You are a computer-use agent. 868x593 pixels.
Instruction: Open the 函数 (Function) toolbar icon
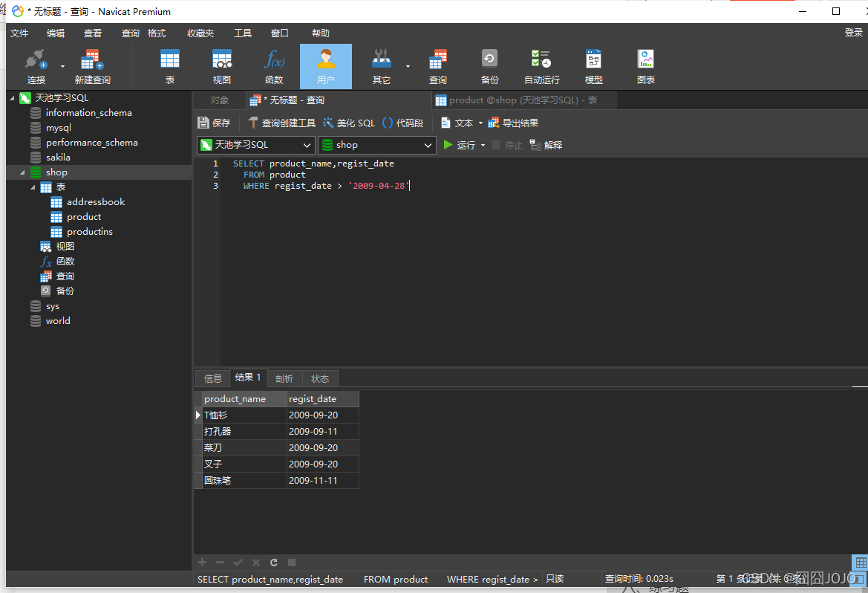pos(274,66)
